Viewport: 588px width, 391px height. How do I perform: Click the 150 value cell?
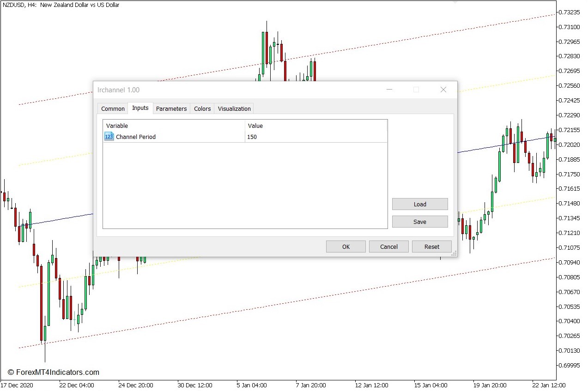click(x=316, y=137)
